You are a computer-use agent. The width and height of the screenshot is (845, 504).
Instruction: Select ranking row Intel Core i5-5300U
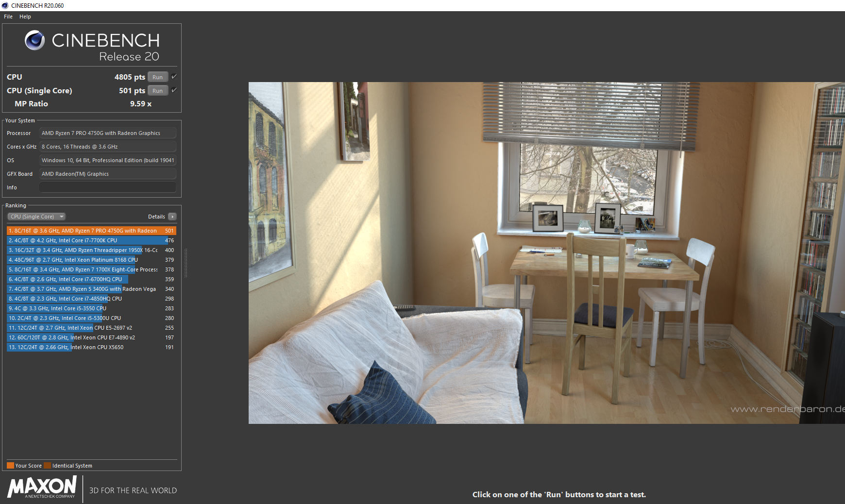(91, 318)
